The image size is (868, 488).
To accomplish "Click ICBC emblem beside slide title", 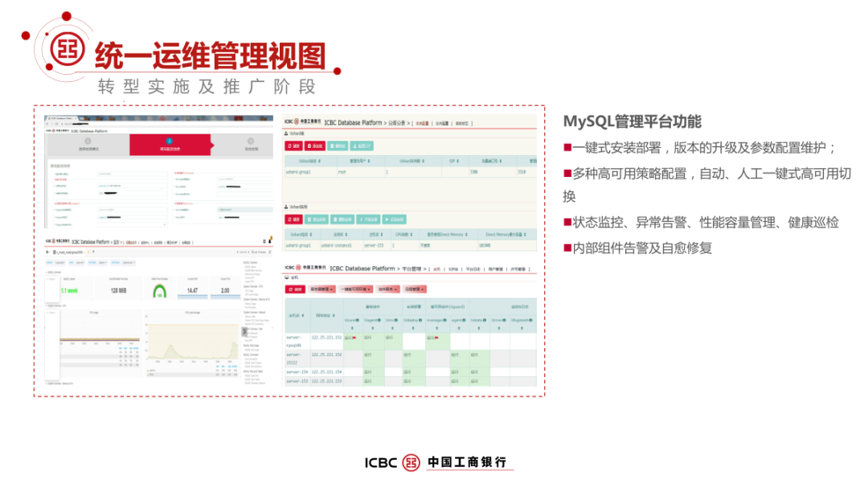I will pos(67,49).
